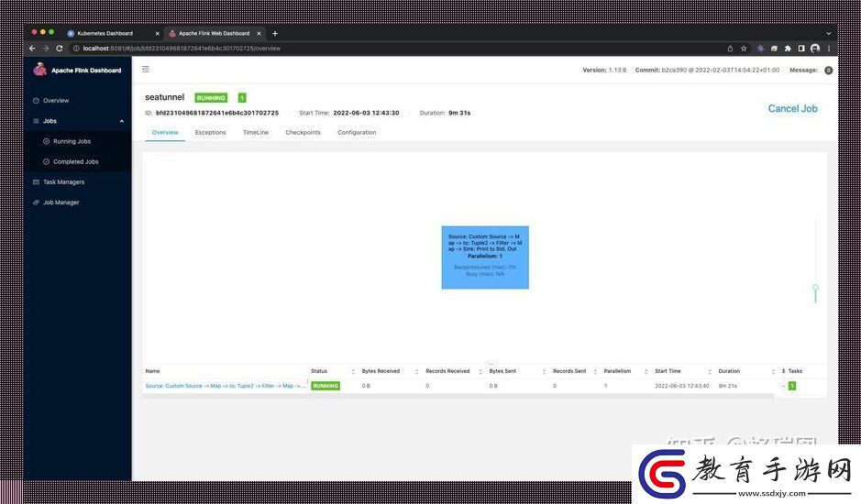Switch to the TimeLine tab
This screenshot has width=861, height=504.
click(256, 132)
